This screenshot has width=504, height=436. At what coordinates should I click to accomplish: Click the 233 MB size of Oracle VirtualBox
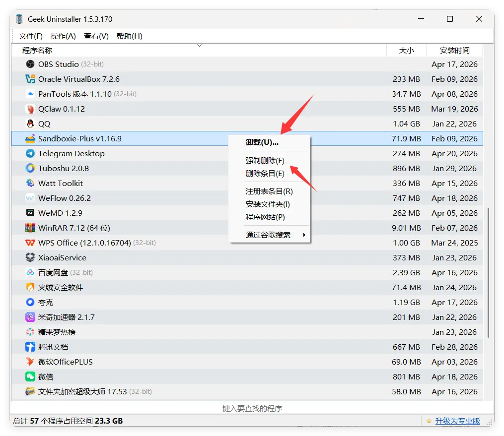click(x=406, y=79)
